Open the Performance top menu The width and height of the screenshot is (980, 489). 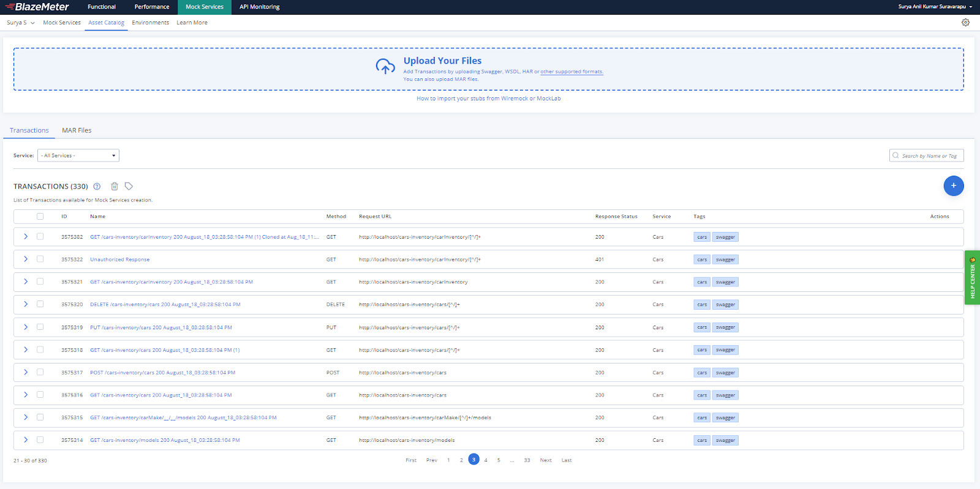click(152, 7)
